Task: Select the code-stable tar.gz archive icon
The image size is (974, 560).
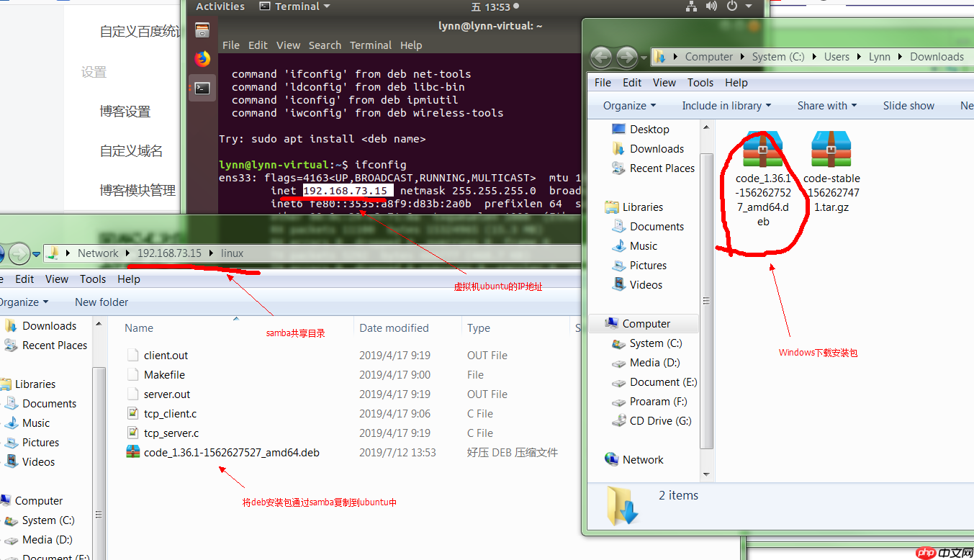Action: (831, 148)
